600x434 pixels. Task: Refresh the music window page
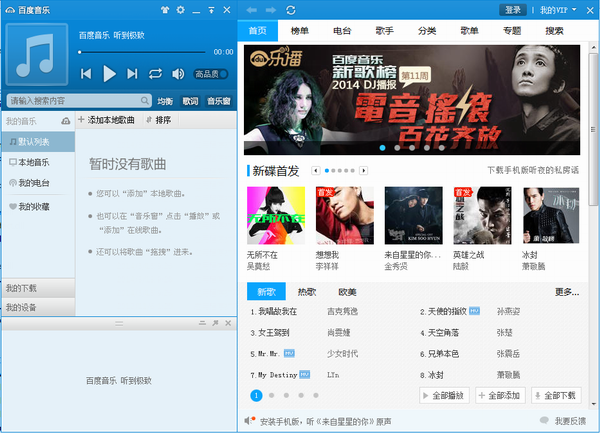click(x=291, y=10)
